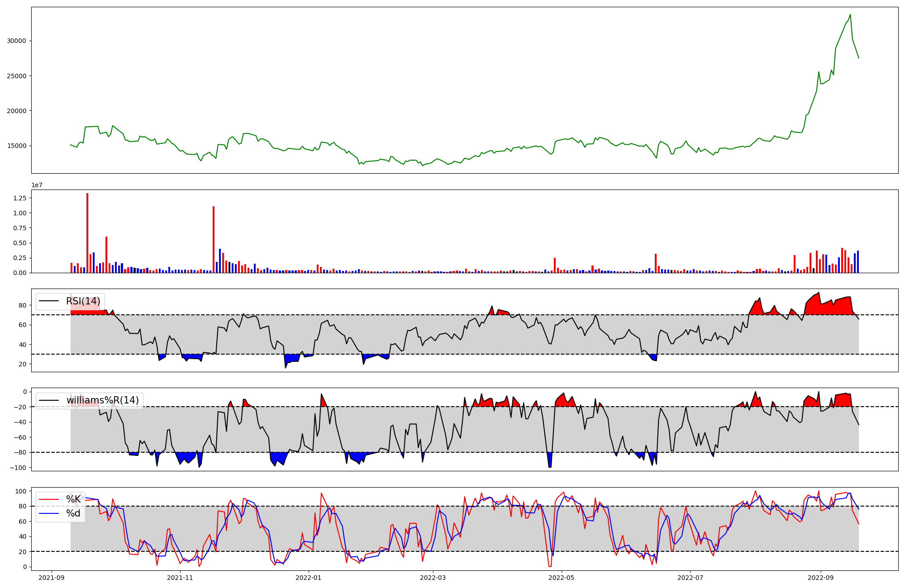Screen dimensions: 905x588
Task: Click the 20000 y-axis label on the price chart
Action: [17, 111]
